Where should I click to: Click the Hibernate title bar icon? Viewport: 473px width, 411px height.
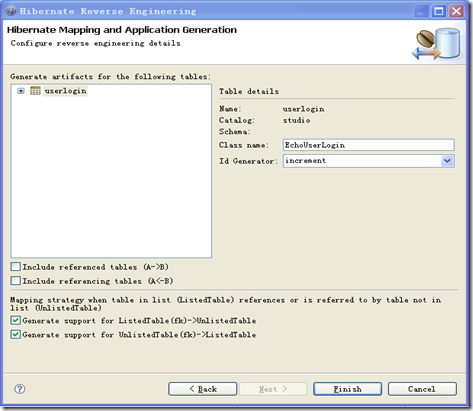(x=10, y=11)
